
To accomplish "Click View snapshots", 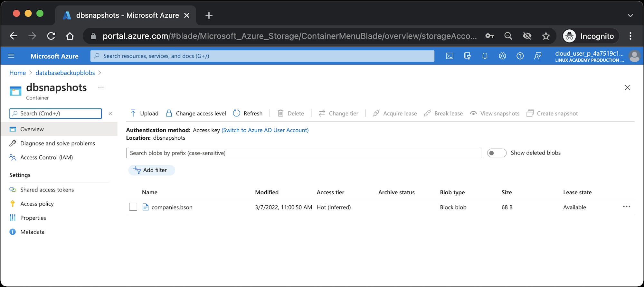I will coord(495,113).
